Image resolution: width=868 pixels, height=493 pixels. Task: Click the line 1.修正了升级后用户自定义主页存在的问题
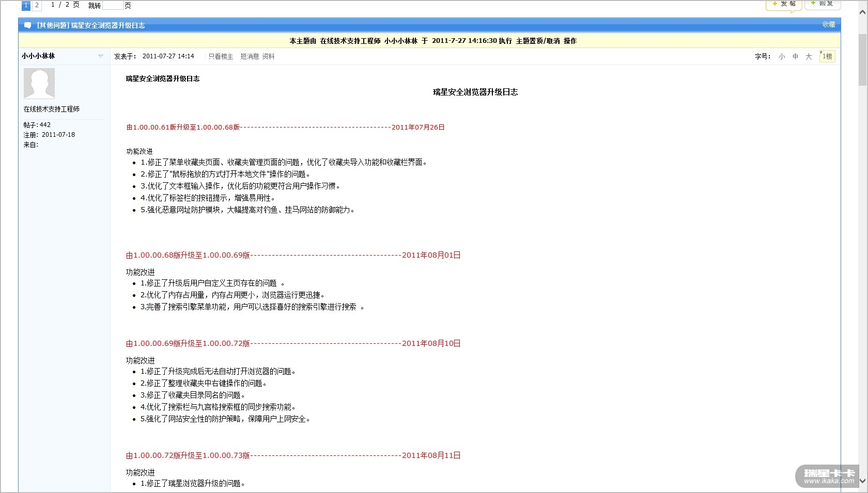pos(212,283)
